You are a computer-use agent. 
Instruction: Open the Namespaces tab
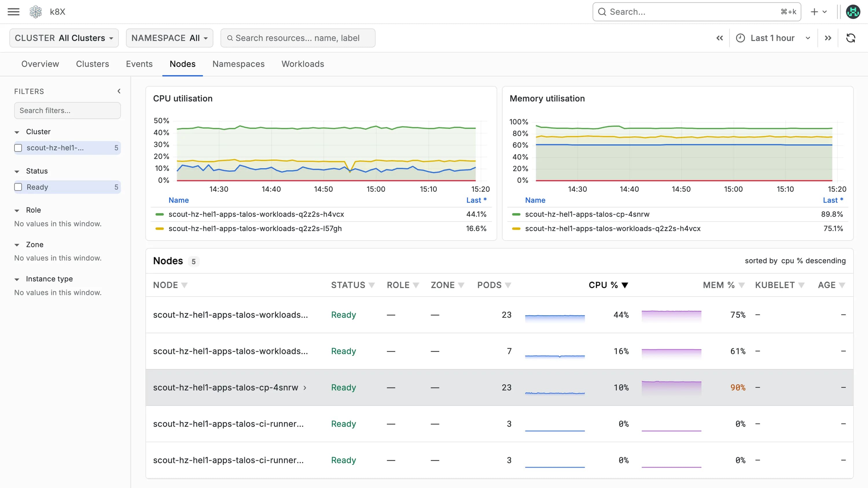[238, 64]
